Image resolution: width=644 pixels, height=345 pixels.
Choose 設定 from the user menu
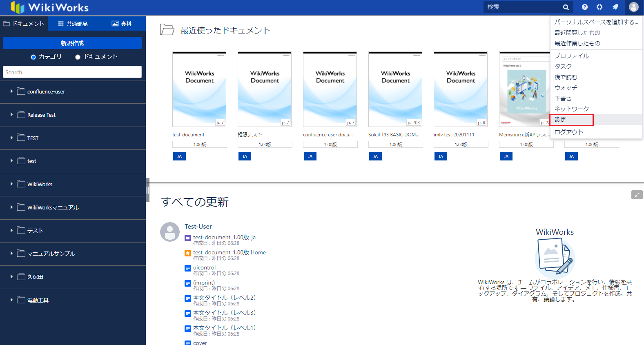(560, 120)
